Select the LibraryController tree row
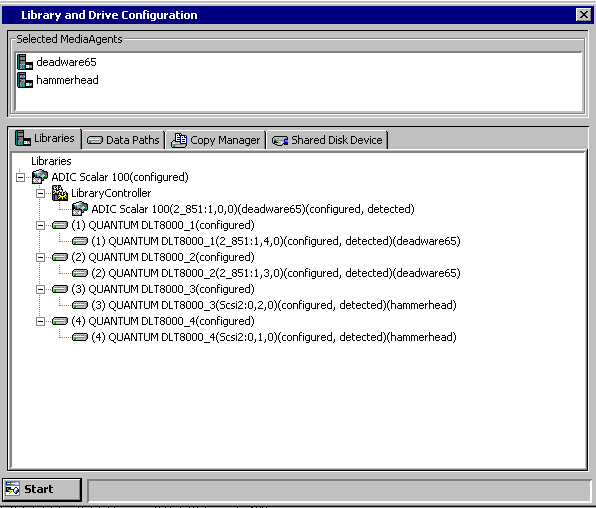This screenshot has height=508, width=596. click(x=111, y=193)
